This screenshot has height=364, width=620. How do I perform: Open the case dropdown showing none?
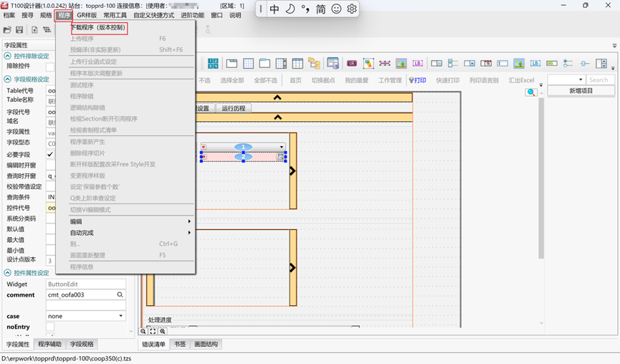click(x=86, y=316)
